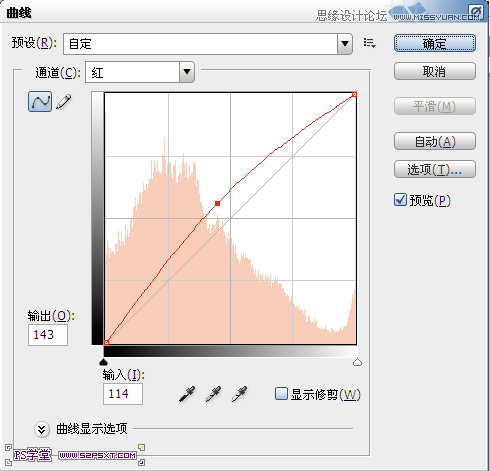Select the red midpoint curve control point
The width and height of the screenshot is (490, 471).
click(x=217, y=203)
